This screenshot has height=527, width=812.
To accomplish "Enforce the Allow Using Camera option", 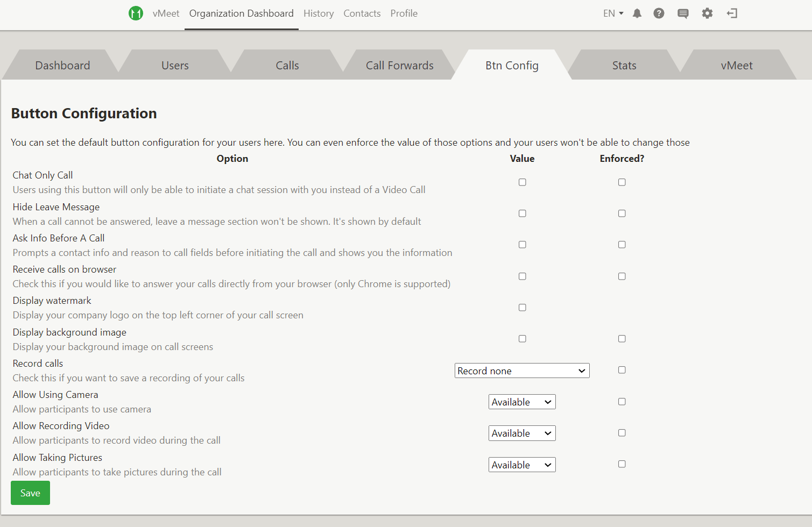I will (x=622, y=402).
